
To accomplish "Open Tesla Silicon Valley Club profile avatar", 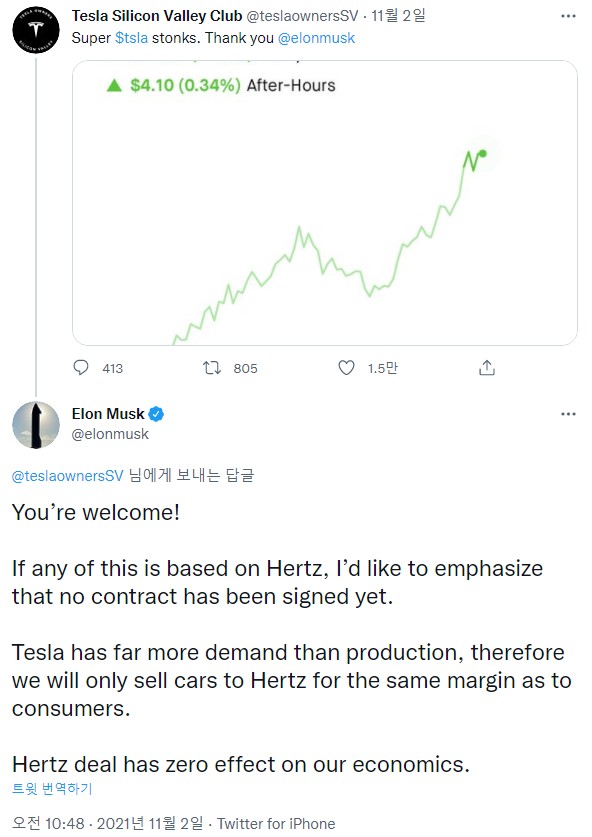I will [36, 30].
